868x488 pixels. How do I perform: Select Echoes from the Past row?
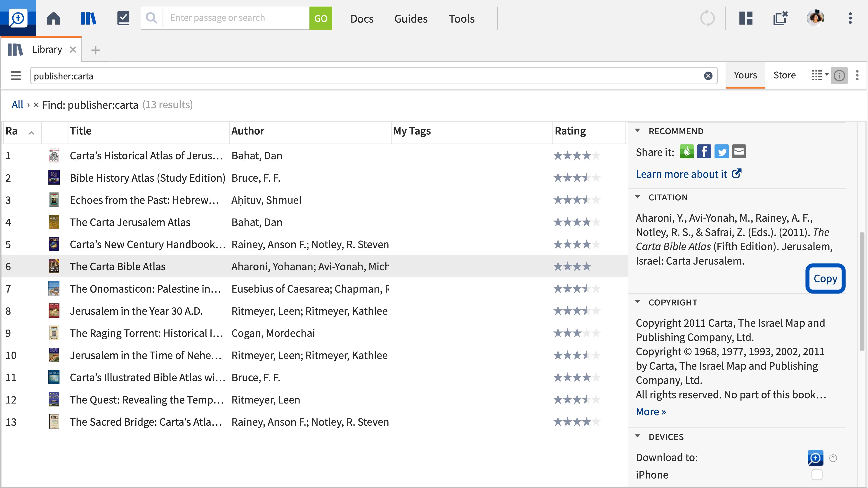(x=314, y=200)
